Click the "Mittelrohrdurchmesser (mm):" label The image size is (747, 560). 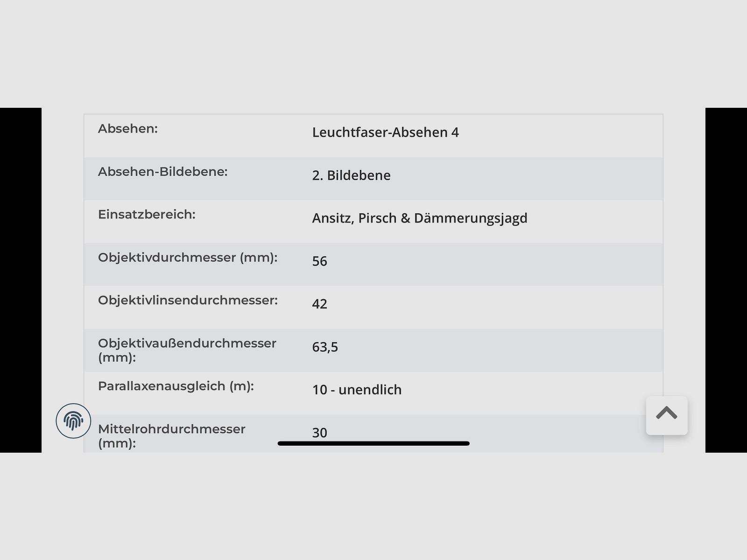[171, 436]
